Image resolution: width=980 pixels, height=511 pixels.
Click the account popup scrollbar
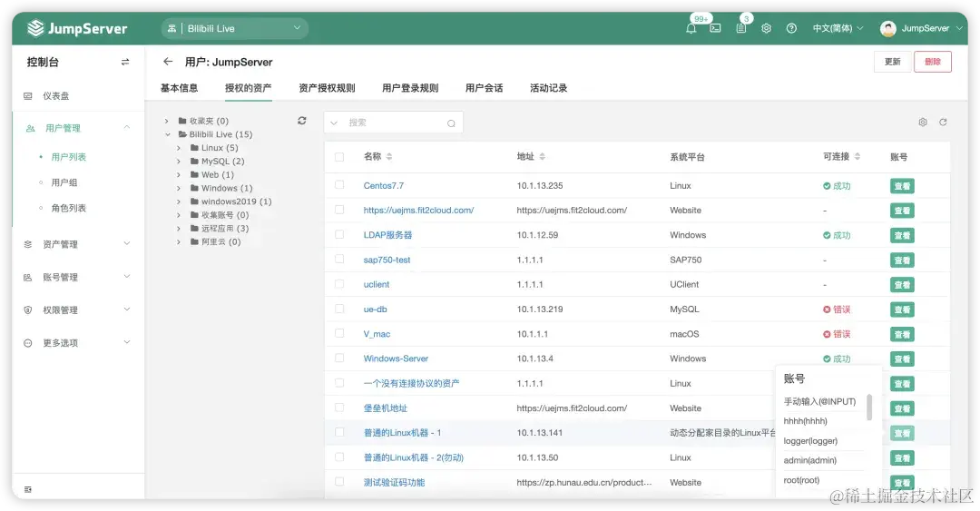point(869,408)
